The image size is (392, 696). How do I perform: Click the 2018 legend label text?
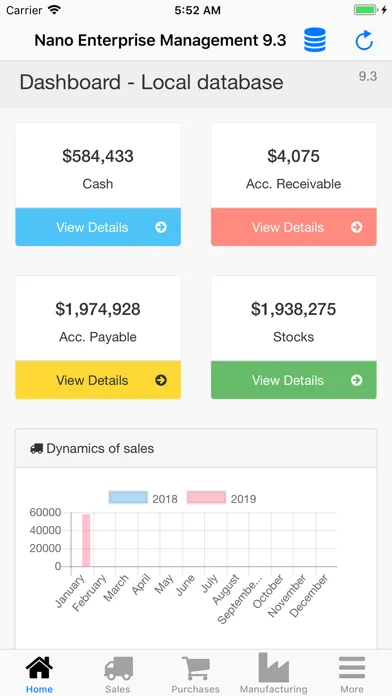coord(165,499)
